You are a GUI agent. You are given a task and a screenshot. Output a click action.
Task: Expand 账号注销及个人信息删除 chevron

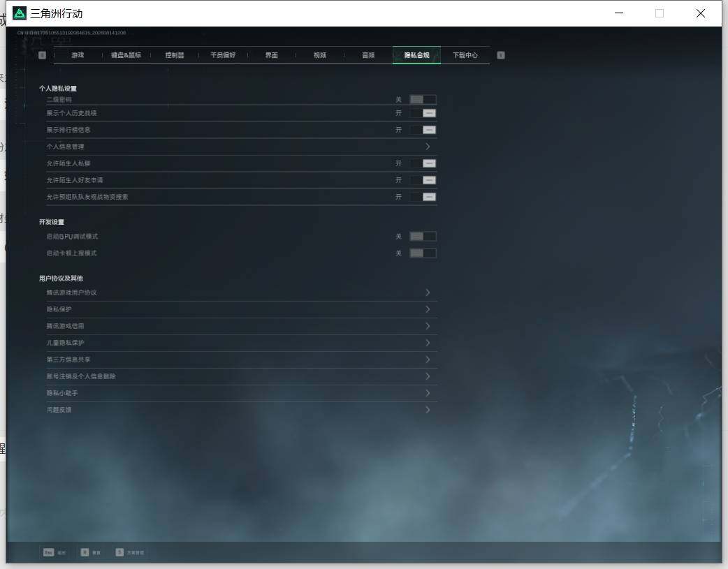(428, 376)
